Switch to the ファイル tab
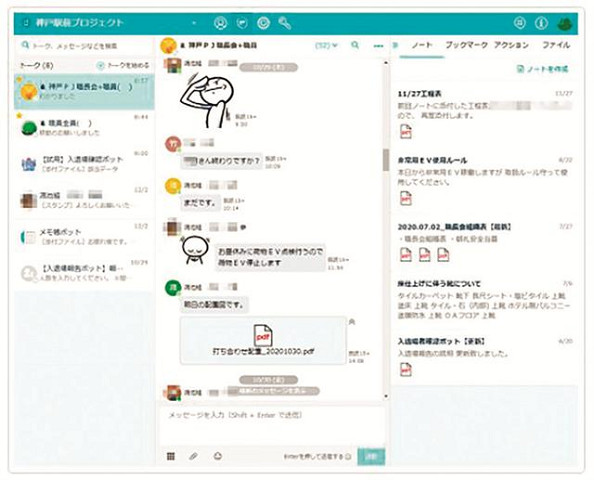Image resolution: width=594 pixels, height=480 pixels. click(x=556, y=45)
